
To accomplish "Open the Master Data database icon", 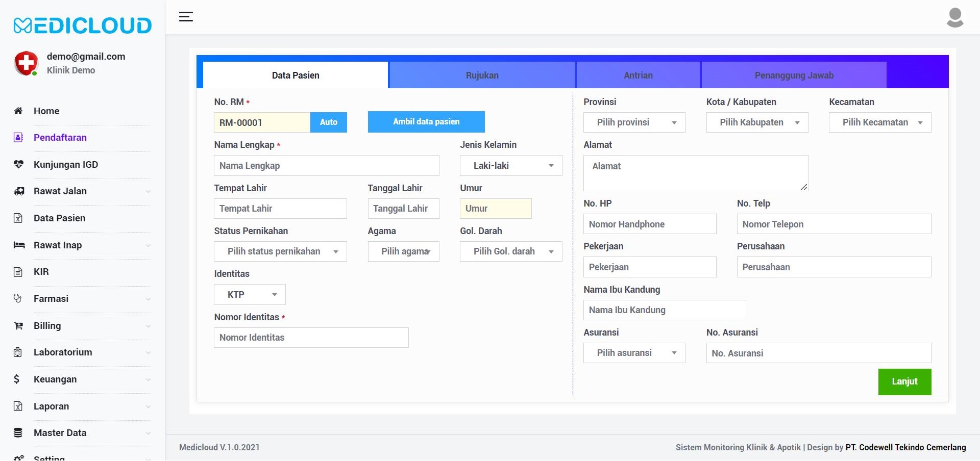I will click(18, 433).
